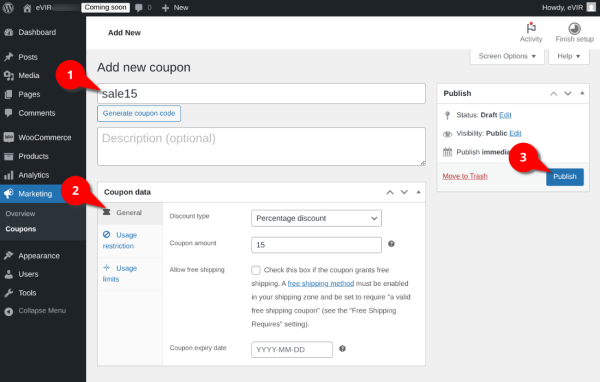Screen dimensions: 600x382
Task: Click help icon beside Coupon expiry date
Action: coord(342,349)
